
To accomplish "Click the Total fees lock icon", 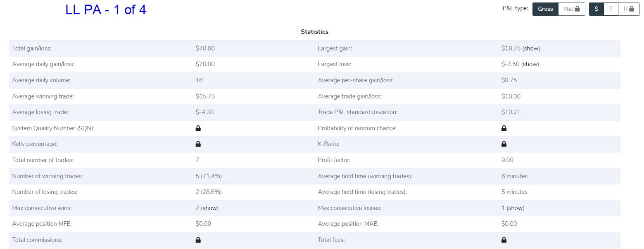I will point(504,240).
